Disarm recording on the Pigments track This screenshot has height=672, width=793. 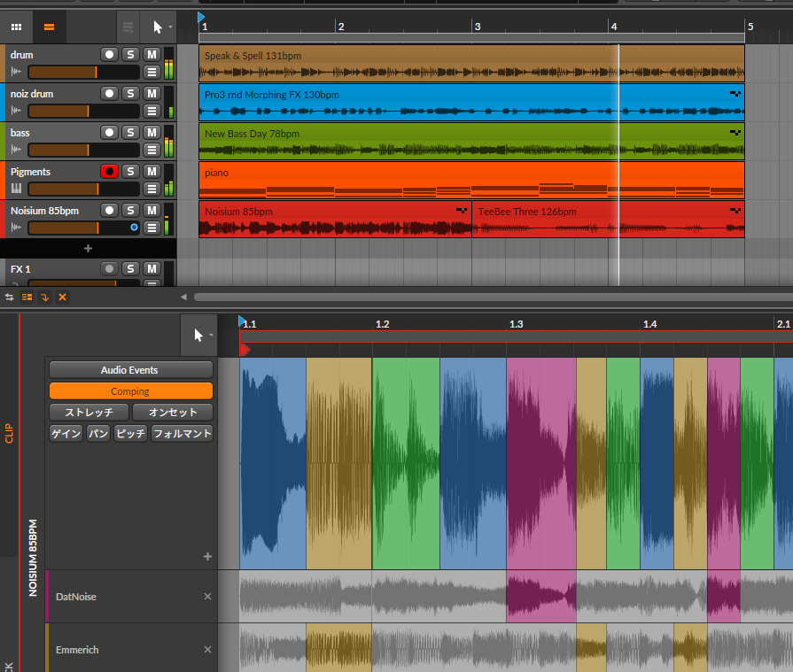pos(109,172)
